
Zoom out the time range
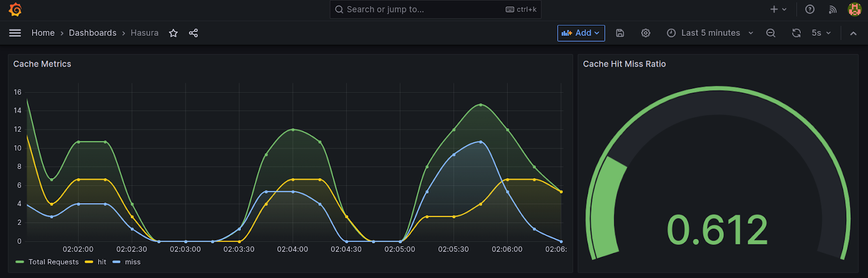(770, 33)
